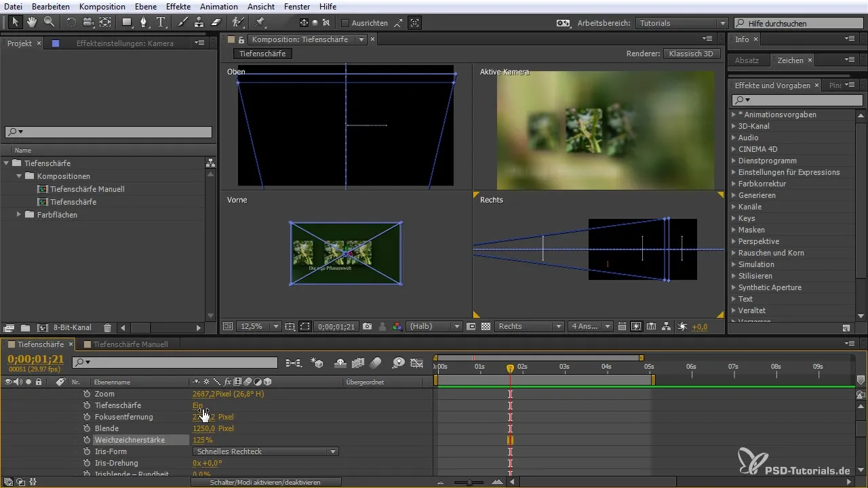Image resolution: width=868 pixels, height=488 pixels.
Task: Select the Clone Stamp tool
Action: [x=199, y=22]
